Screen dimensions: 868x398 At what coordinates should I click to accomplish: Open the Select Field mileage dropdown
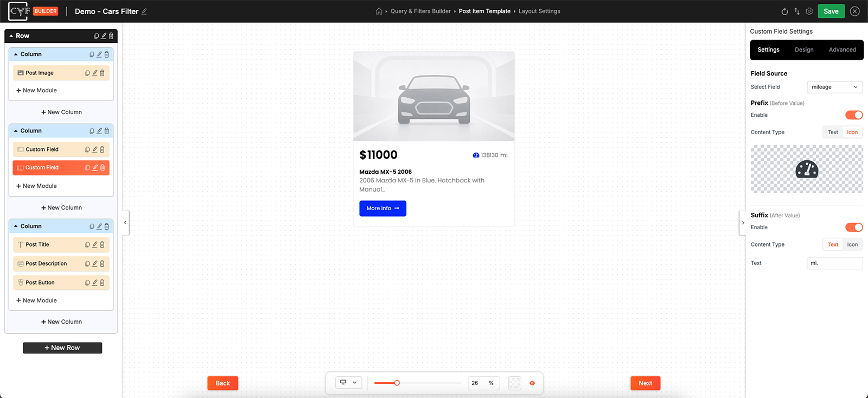(x=835, y=87)
